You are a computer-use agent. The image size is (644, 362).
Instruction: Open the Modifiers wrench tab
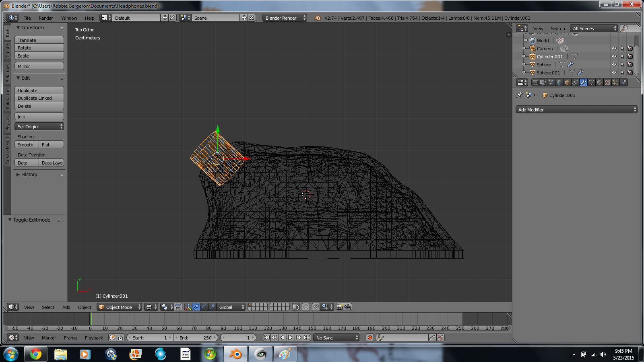tap(583, 82)
